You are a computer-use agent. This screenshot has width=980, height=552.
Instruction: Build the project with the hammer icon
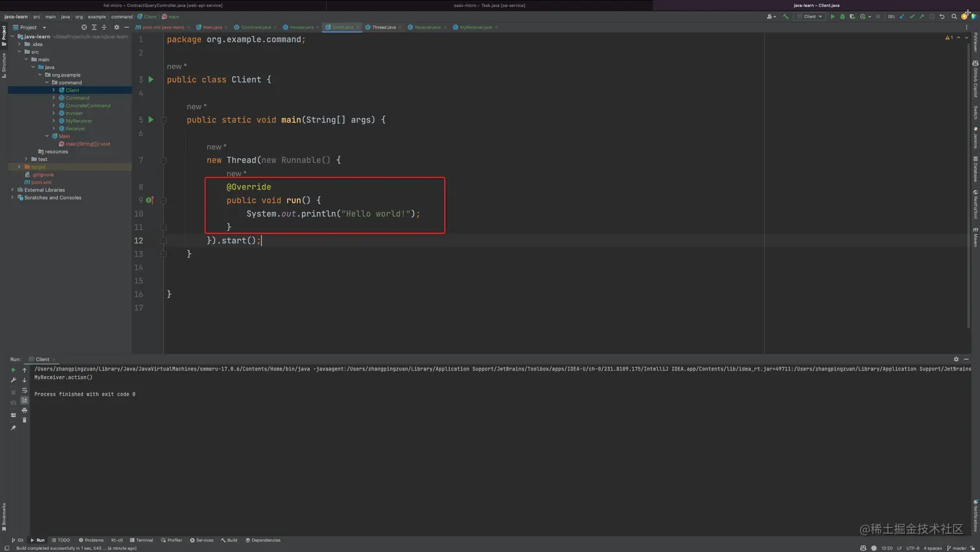[x=786, y=17]
